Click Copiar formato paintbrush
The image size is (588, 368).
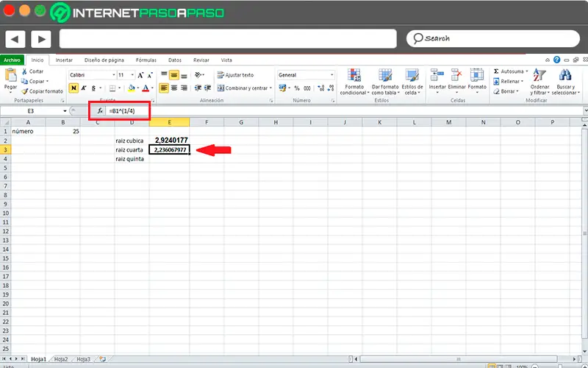click(25, 91)
